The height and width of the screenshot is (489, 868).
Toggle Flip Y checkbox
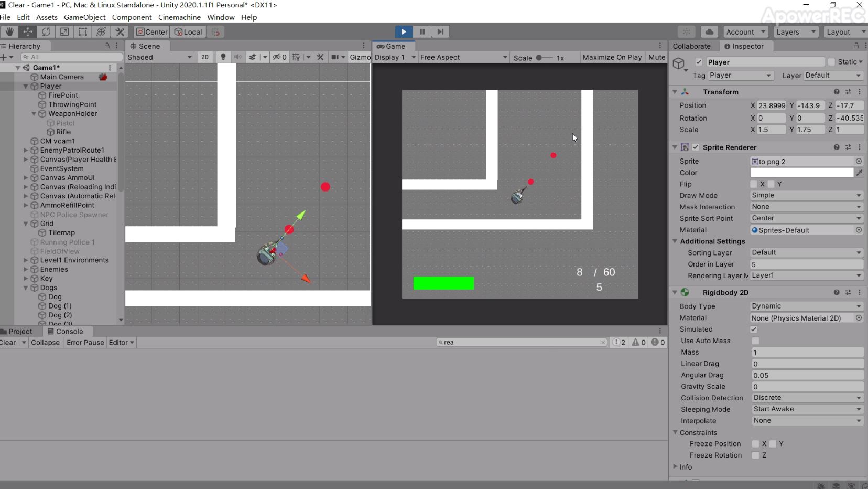771,184
